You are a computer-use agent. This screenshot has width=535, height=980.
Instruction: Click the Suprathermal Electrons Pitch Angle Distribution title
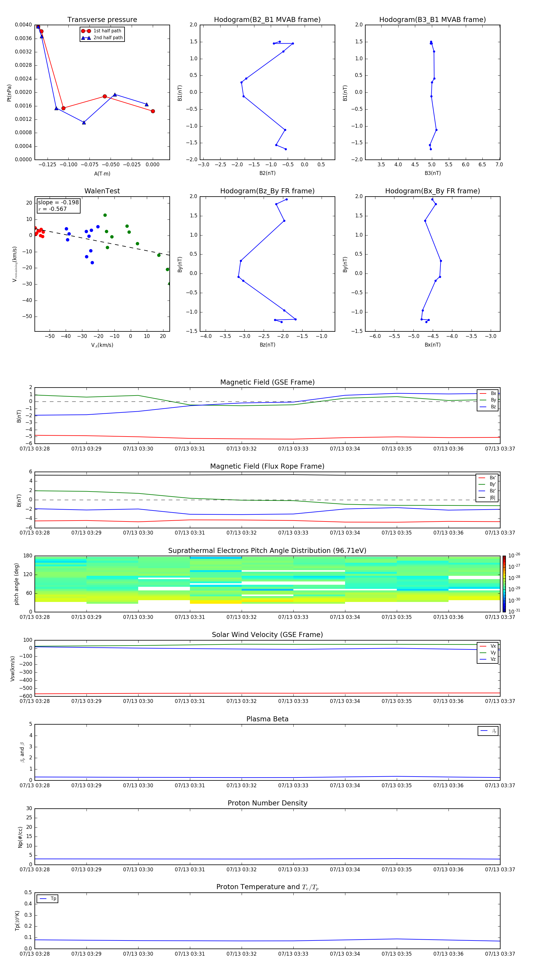(267, 551)
